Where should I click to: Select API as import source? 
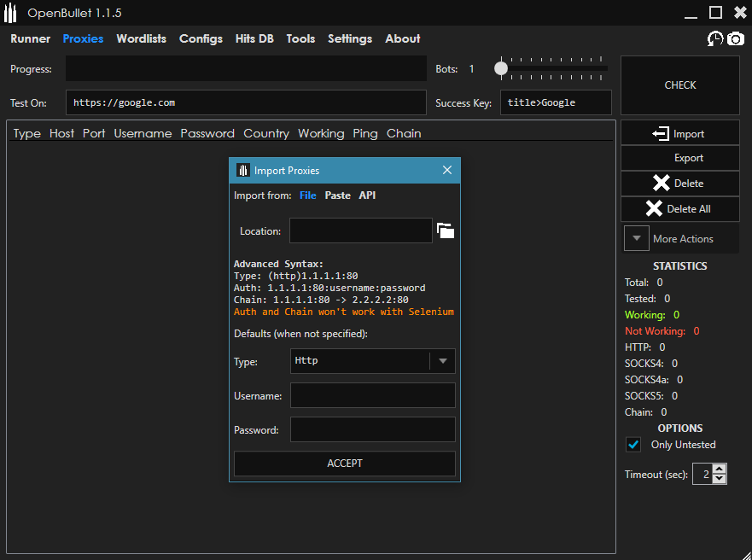(367, 195)
